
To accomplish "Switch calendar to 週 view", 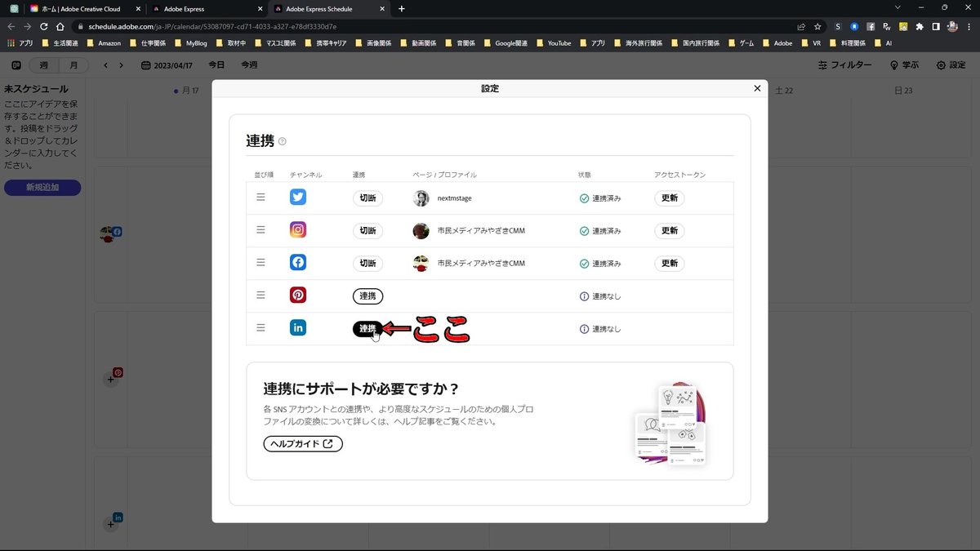I will point(43,65).
